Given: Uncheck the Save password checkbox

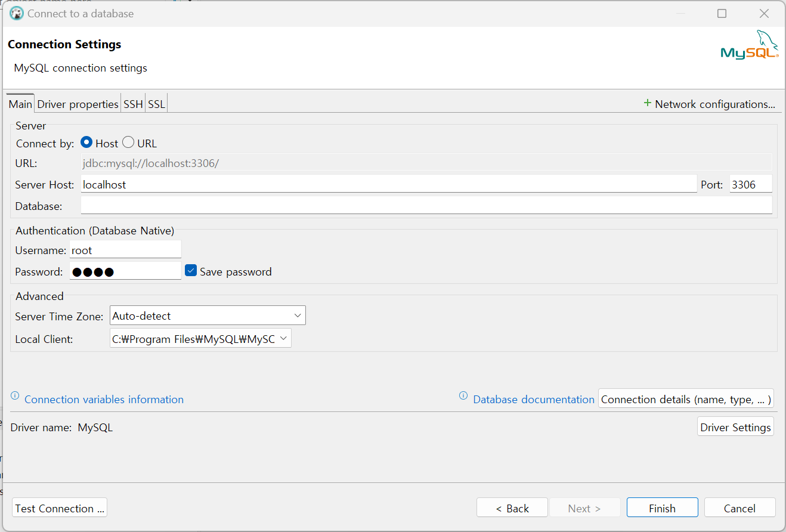Looking at the screenshot, I should pyautogui.click(x=191, y=271).
